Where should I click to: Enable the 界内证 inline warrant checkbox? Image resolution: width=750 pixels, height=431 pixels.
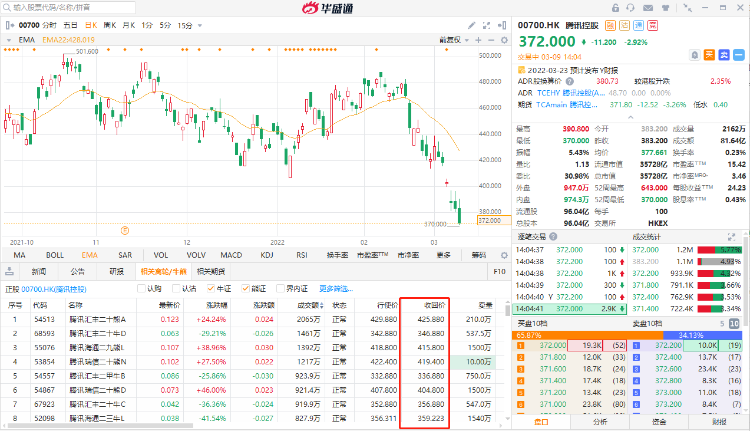(x=280, y=288)
